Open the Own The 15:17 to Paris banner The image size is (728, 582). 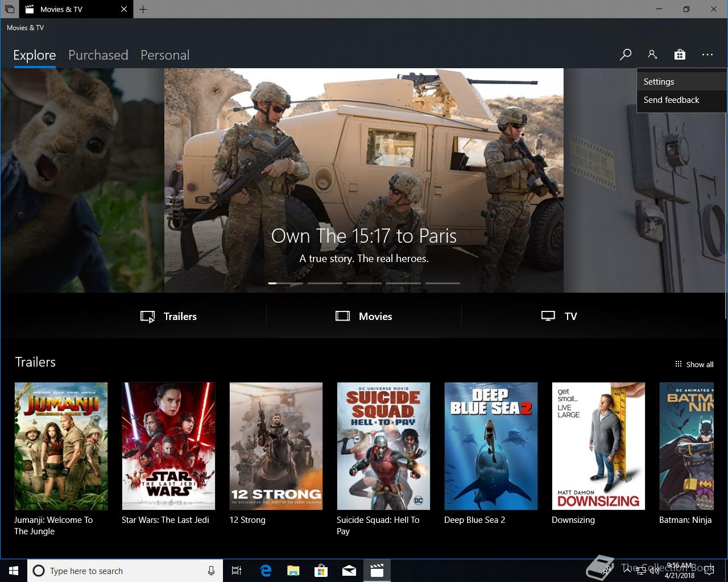pyautogui.click(x=364, y=181)
